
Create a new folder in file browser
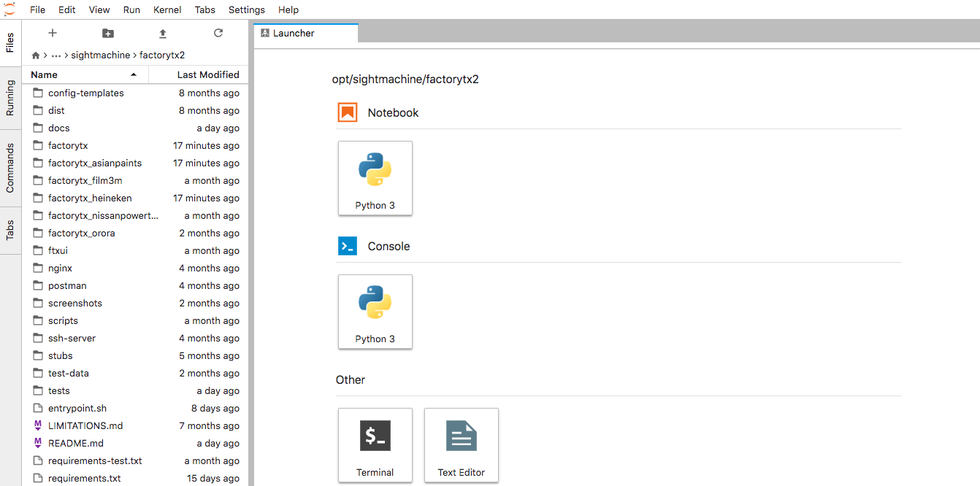(107, 33)
